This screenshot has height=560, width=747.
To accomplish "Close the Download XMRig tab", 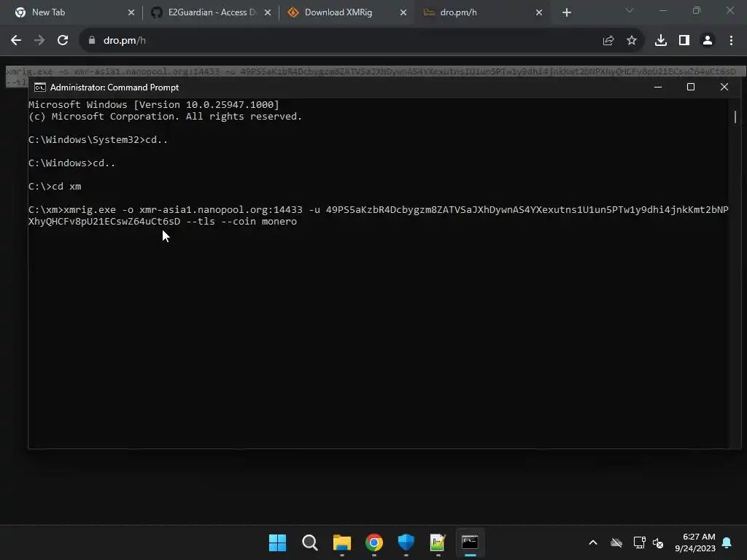I will click(403, 12).
